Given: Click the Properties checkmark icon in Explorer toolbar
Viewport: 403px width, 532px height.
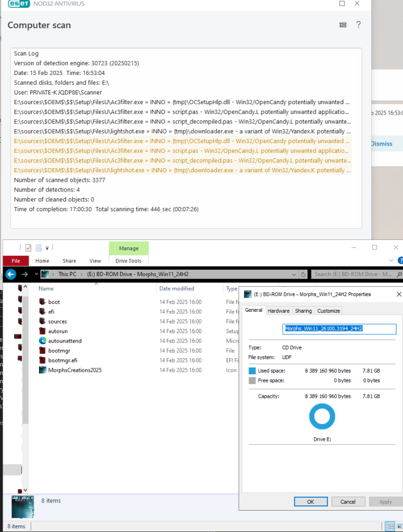Looking at the screenshot, I should pyautogui.click(x=29, y=248).
